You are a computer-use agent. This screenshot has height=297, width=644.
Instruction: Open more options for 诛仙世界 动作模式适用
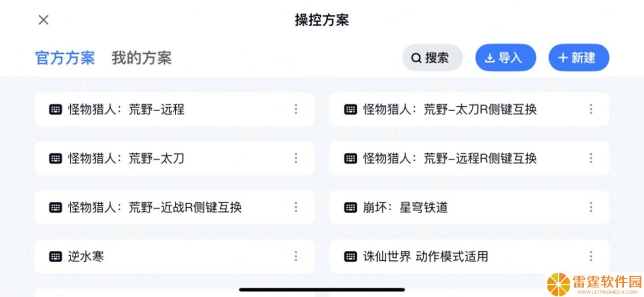point(591,256)
